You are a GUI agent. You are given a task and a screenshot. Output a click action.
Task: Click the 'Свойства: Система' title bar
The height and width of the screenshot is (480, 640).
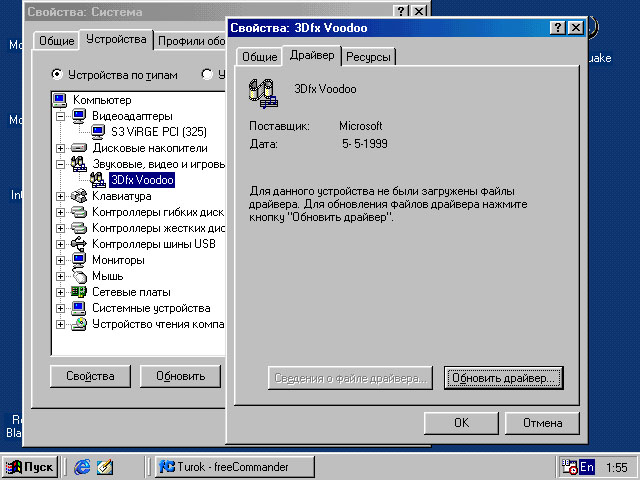(208, 11)
